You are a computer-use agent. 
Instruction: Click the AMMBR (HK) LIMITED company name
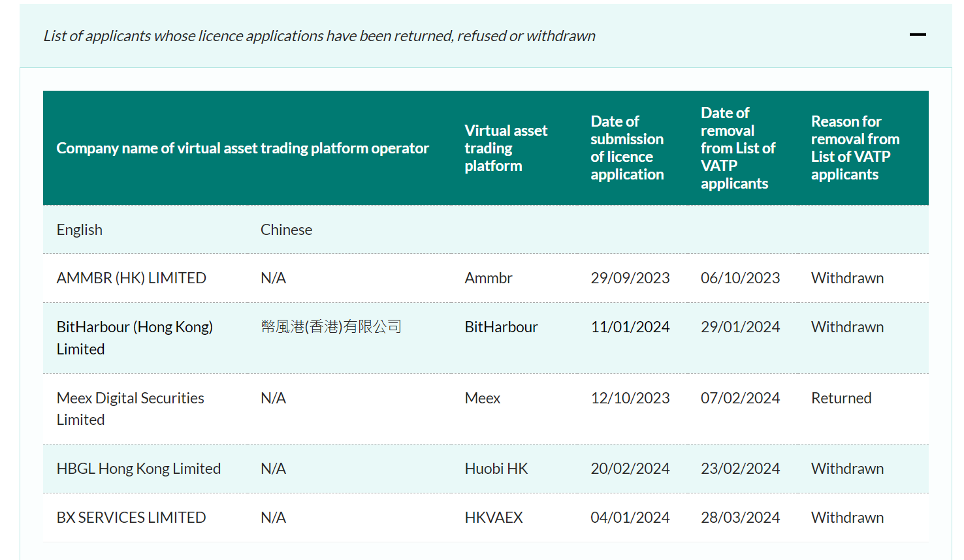[x=131, y=277]
